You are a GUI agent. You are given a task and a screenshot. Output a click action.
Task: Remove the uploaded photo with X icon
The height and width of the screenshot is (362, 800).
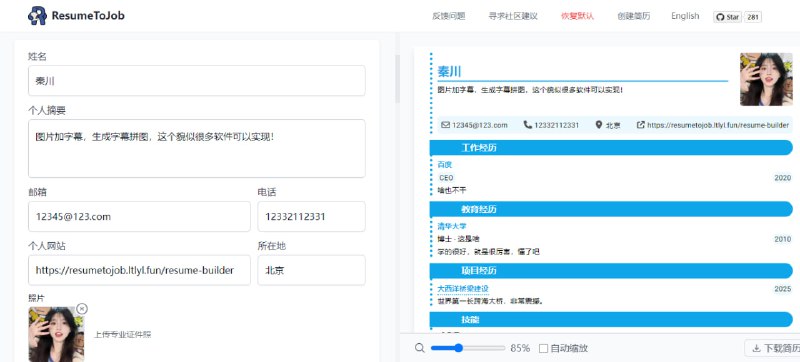(x=82, y=308)
